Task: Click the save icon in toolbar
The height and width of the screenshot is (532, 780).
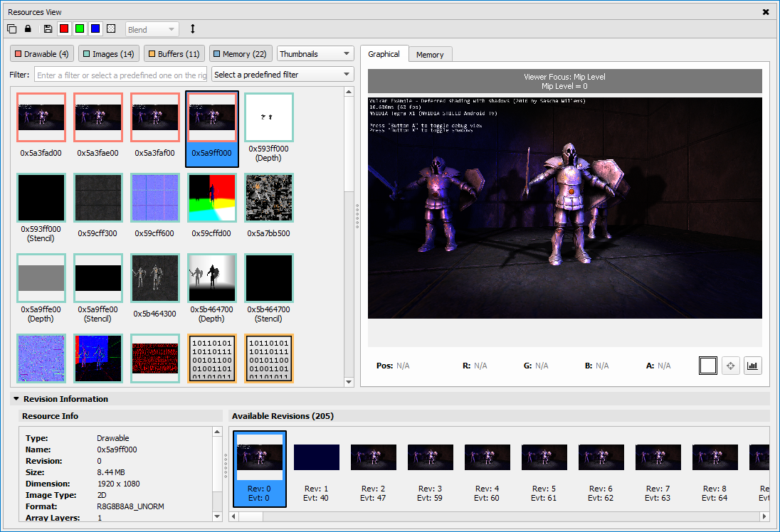Action: click(x=48, y=29)
